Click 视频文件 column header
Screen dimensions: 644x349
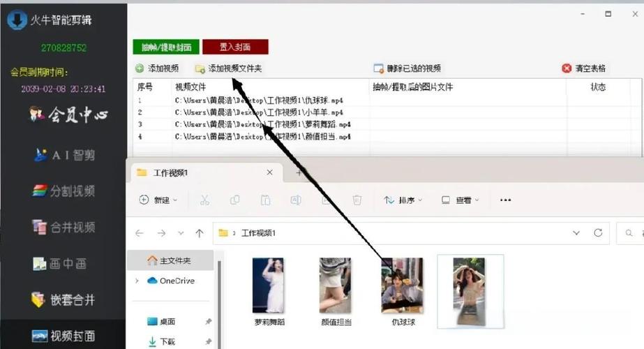tap(190, 87)
